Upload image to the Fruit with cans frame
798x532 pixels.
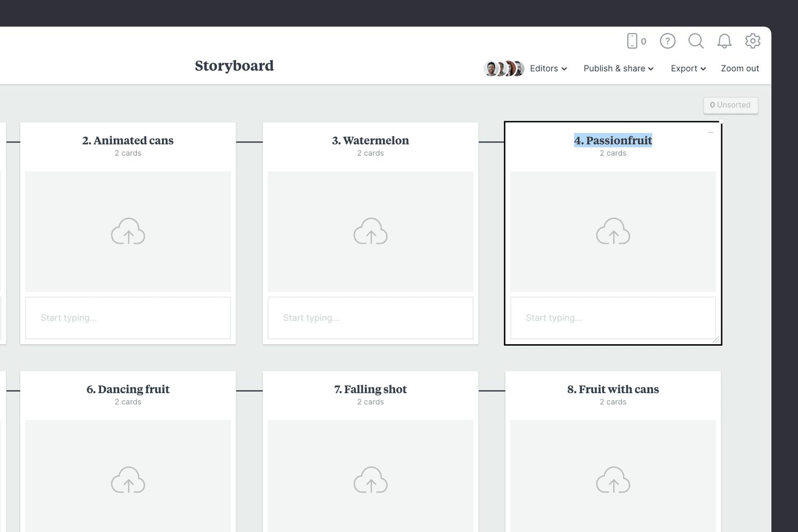click(613, 480)
